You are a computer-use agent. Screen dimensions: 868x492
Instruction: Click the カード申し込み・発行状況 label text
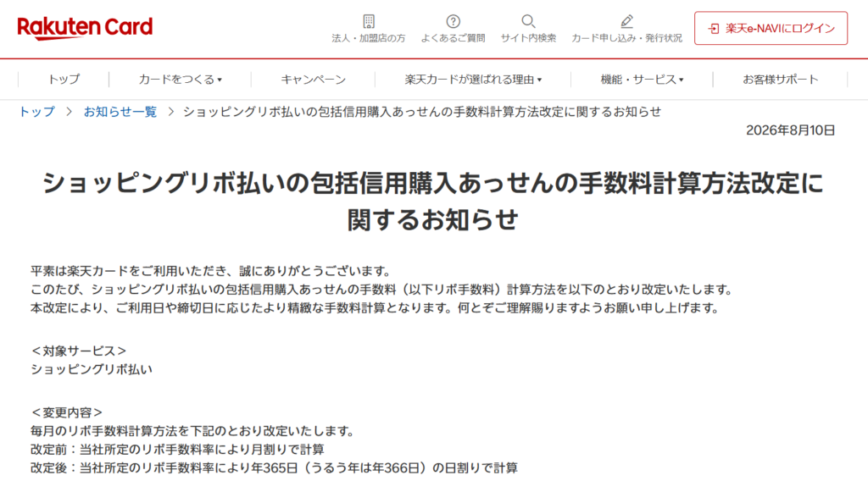point(626,38)
